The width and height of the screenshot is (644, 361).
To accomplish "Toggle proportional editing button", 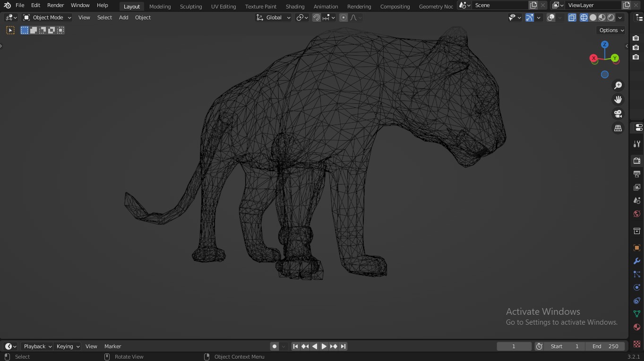I will 343,17.
